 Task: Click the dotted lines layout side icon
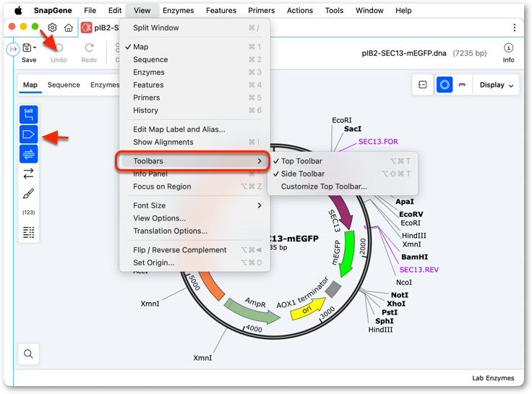pos(28,232)
